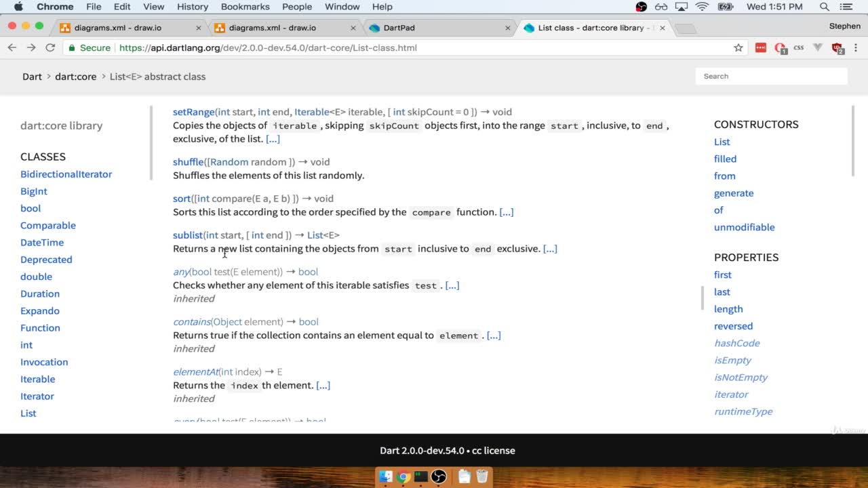The width and height of the screenshot is (868, 488).
Task: Go to the reversed property link
Action: 733,326
